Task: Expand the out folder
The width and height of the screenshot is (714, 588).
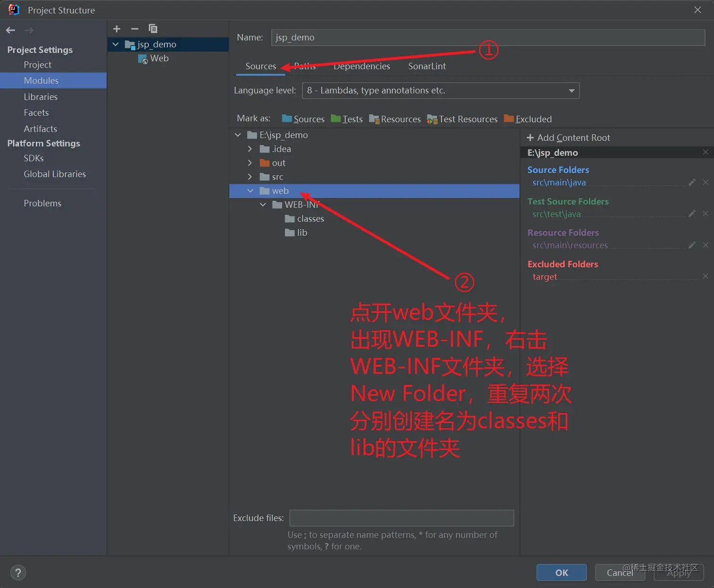Action: coord(250,163)
